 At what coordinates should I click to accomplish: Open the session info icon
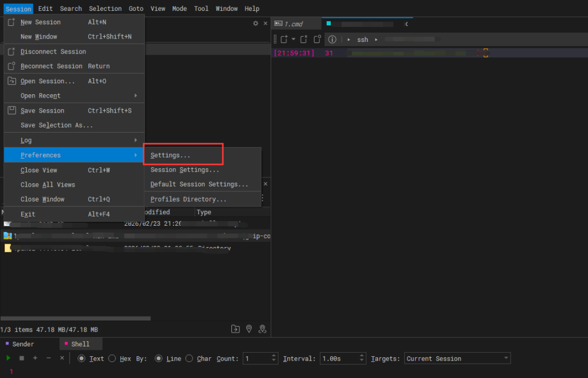click(332, 40)
